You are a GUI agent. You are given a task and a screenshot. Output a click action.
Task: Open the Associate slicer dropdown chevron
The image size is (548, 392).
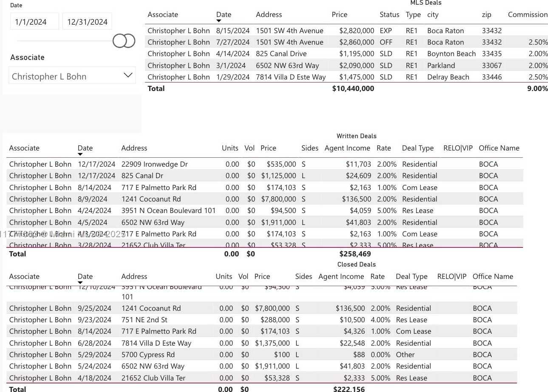coord(128,75)
